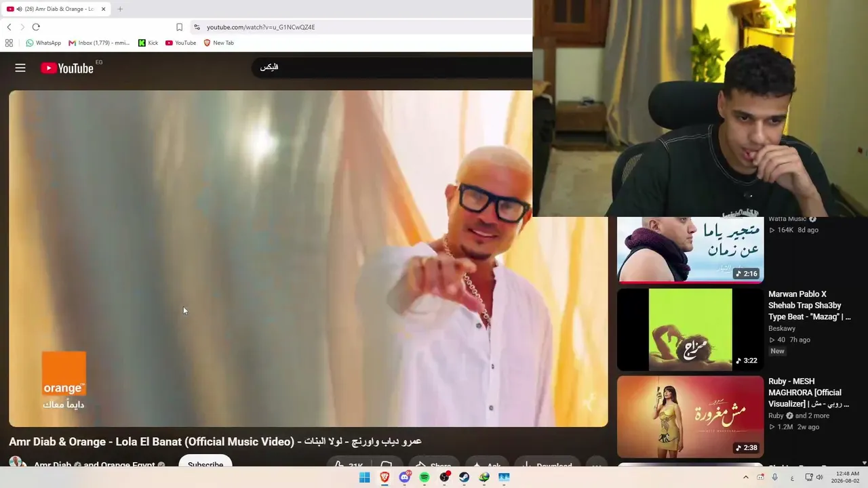Click the YouTube search field
The width and height of the screenshot is (868, 488).
(x=392, y=67)
